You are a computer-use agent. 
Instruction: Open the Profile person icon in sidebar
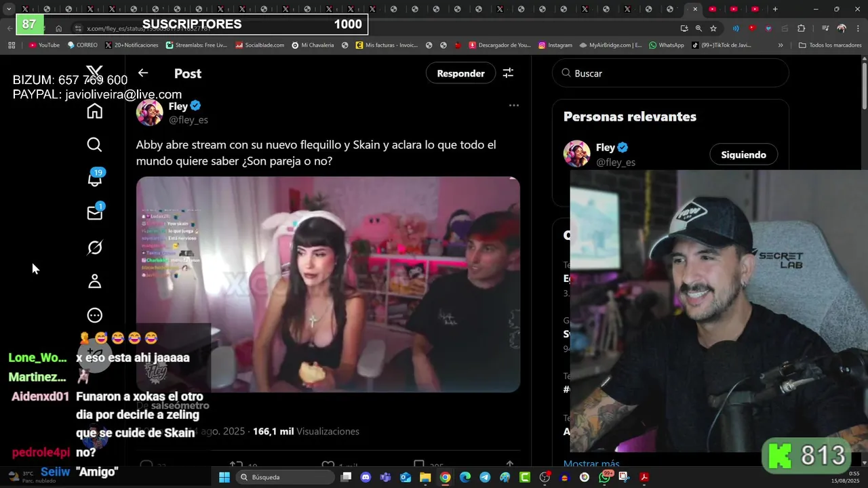(95, 281)
